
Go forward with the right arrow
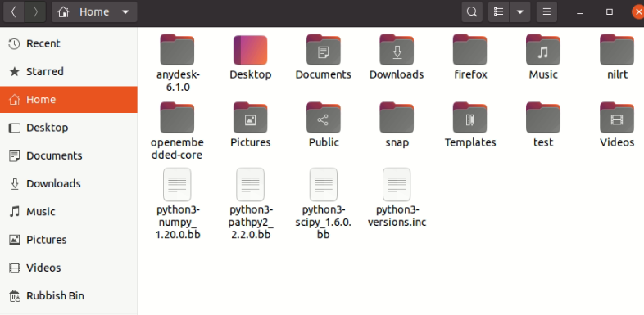pyautogui.click(x=35, y=12)
